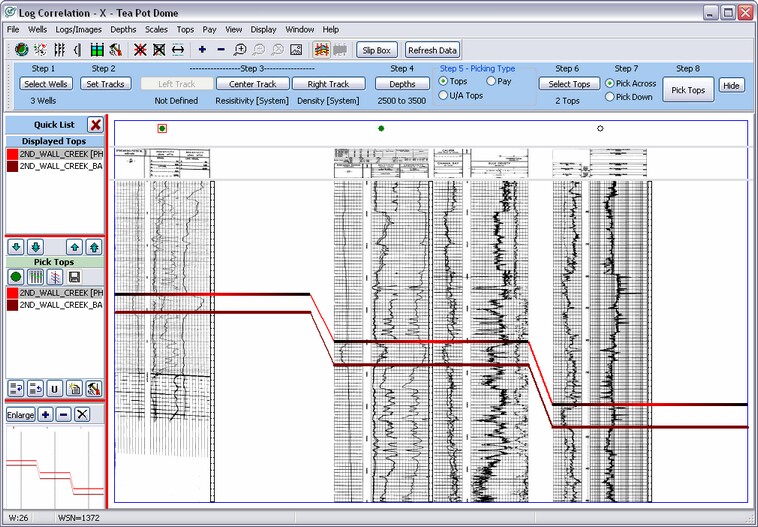Open the Logs/Images menu

78,30
